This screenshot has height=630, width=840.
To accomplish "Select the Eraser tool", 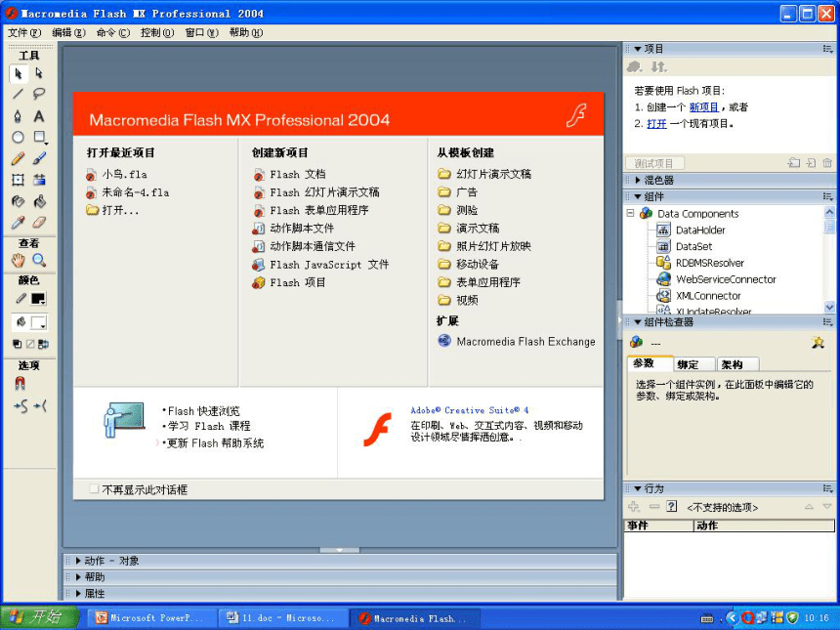I will [39, 223].
